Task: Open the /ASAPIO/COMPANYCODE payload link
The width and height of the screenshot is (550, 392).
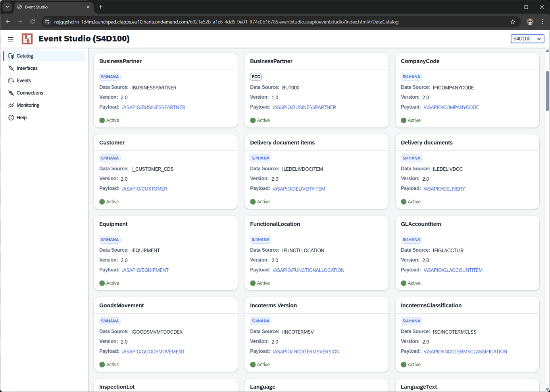Action: point(451,107)
